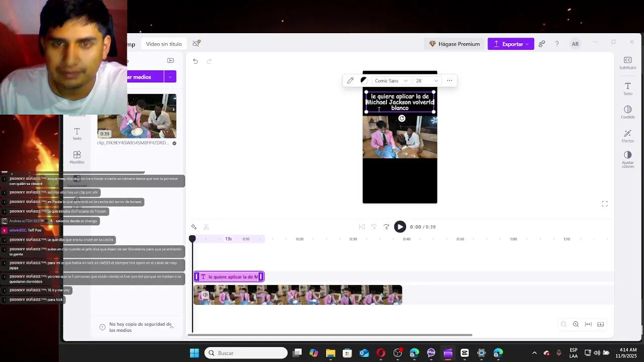
Task: Click the 0:20 mark on timeline ruler
Action: pyautogui.click(x=300, y=239)
